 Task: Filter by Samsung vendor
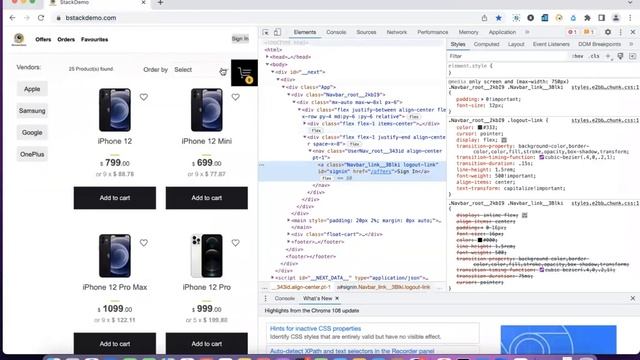(x=32, y=111)
